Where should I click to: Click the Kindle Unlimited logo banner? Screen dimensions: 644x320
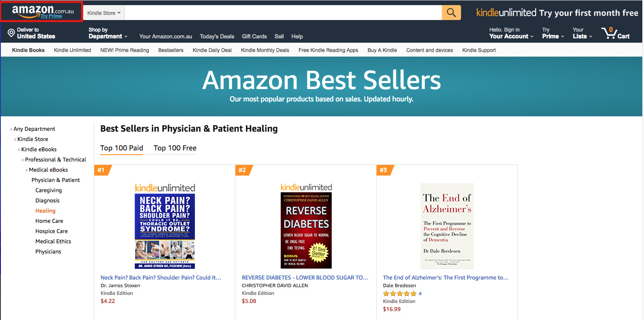tap(506, 13)
